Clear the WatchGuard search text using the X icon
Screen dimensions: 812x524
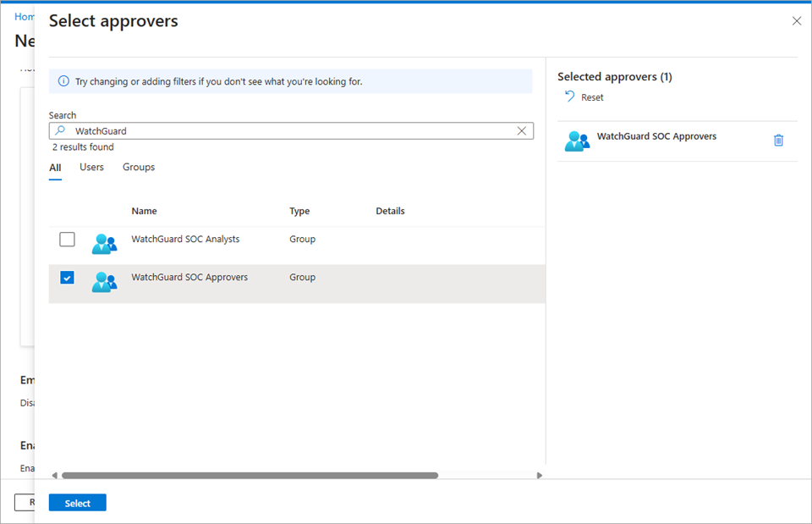pyautogui.click(x=522, y=131)
